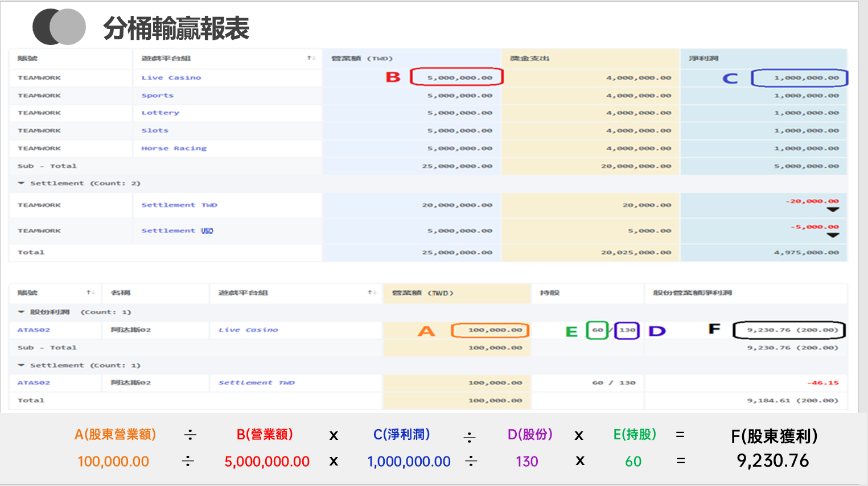Collapse the Settlement (Count: 1) group
Image resolution: width=868 pixels, height=486 pixels.
click(21, 365)
